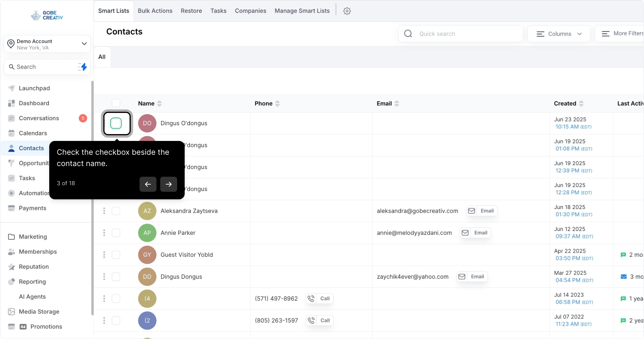Click the settings gear icon in top navigation

pyautogui.click(x=347, y=11)
